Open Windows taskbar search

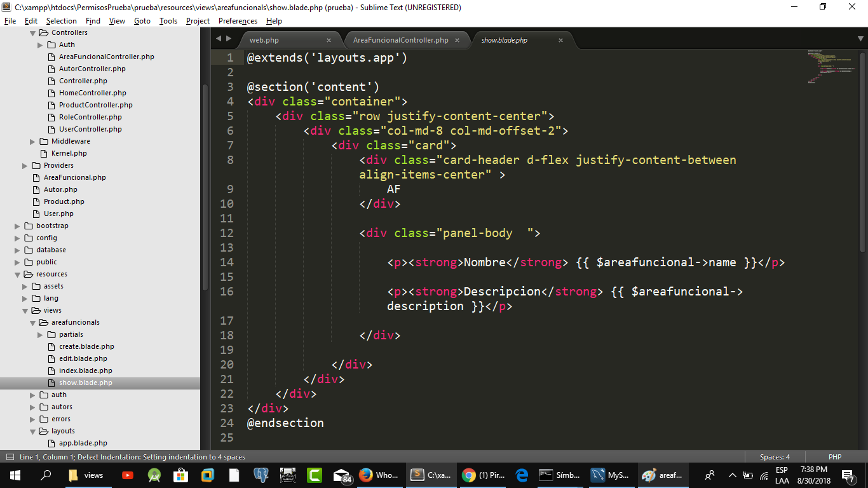[46, 475]
